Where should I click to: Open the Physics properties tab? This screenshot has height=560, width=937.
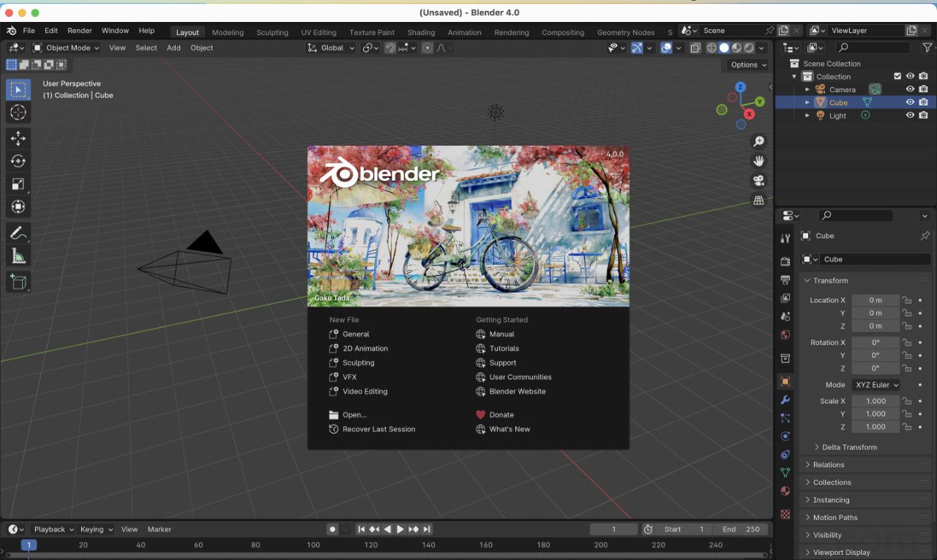tap(785, 436)
